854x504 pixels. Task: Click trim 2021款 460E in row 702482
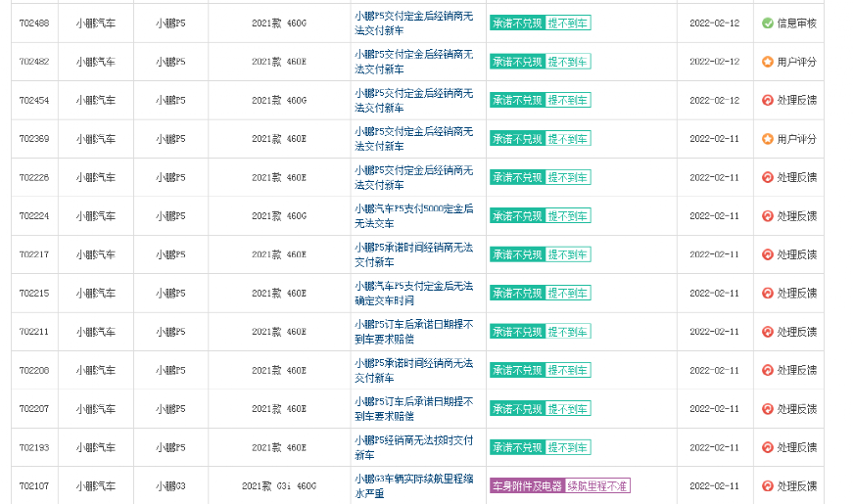coord(279,62)
